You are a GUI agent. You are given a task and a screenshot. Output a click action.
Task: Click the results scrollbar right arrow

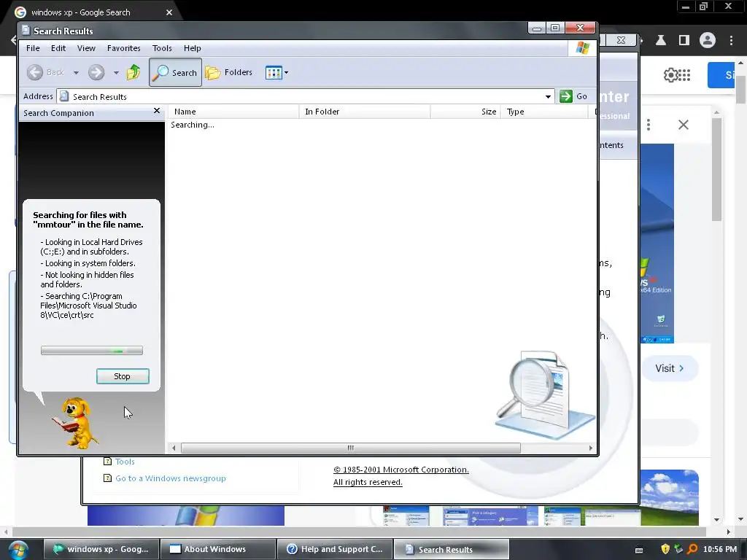(591, 448)
